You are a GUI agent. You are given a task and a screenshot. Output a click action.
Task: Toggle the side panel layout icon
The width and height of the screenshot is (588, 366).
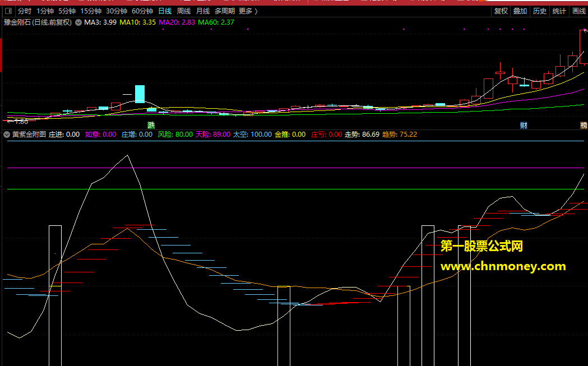8,11
